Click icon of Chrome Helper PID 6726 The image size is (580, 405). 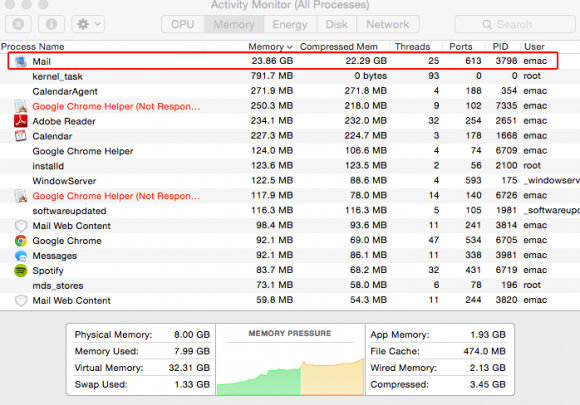21,196
